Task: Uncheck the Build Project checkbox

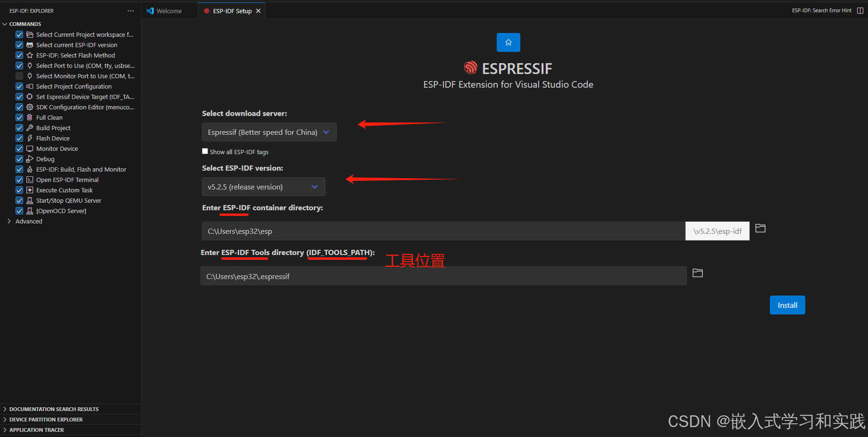Action: pos(19,128)
